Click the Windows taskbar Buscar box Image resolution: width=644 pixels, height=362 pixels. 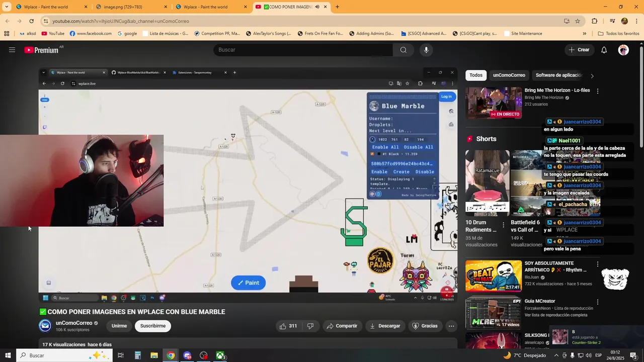(x=65, y=355)
